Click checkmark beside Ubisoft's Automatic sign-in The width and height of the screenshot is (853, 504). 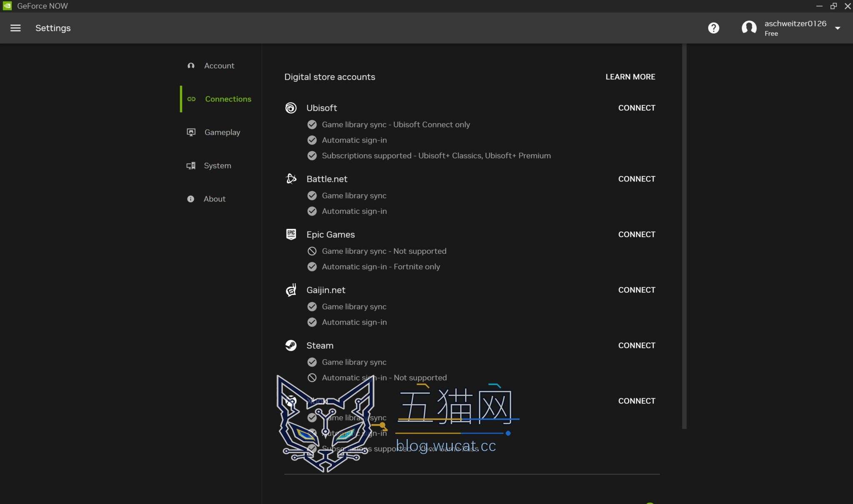[x=312, y=140]
